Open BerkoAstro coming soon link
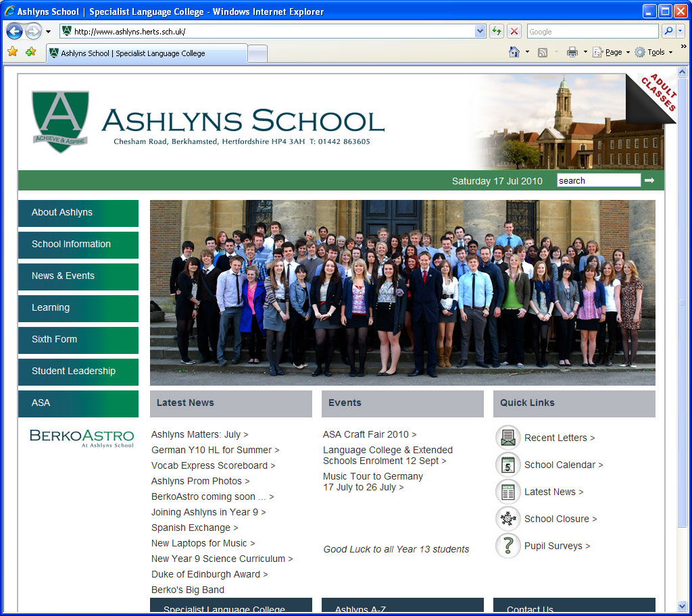 pyautogui.click(x=212, y=496)
